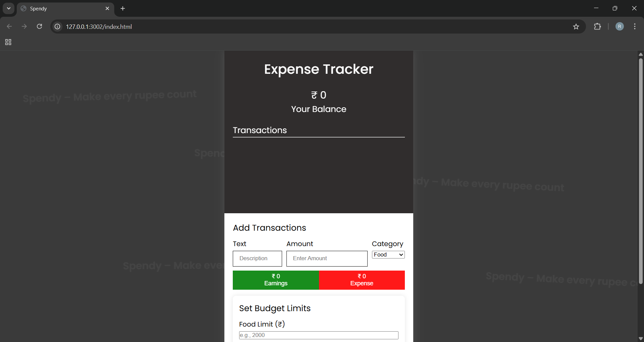Viewport: 644px width, 342px height.
Task: Open Chrome three-dot menu
Action: 635,26
